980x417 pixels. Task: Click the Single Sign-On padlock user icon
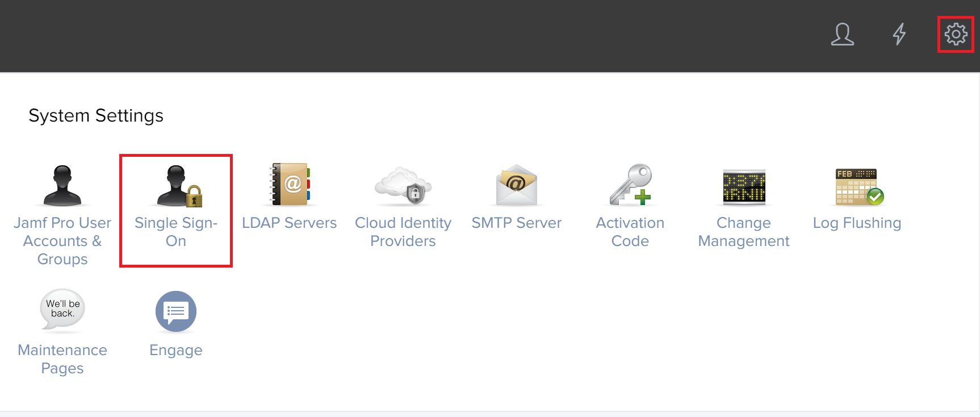[x=178, y=186]
